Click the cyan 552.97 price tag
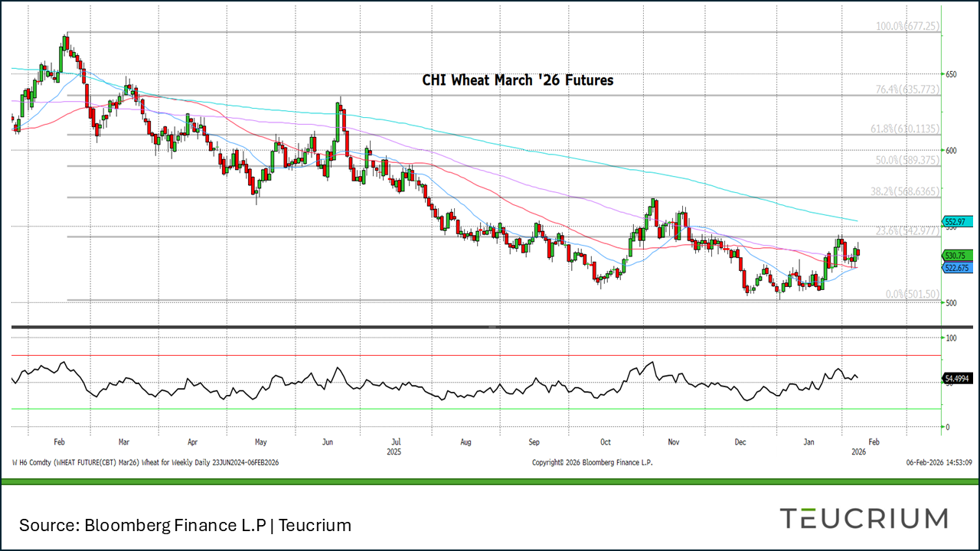Viewport: 980px width, 551px height. (958, 220)
